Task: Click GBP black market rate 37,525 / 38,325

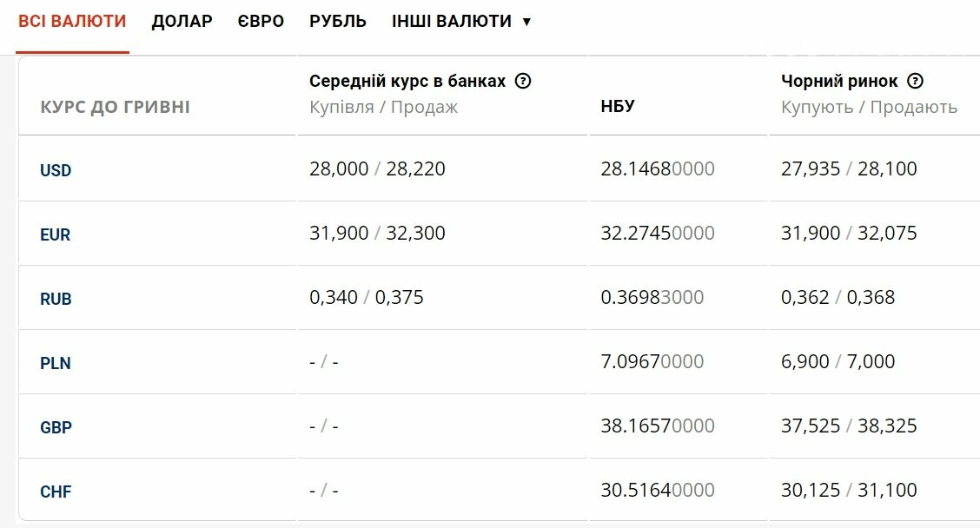Action: pos(849,426)
